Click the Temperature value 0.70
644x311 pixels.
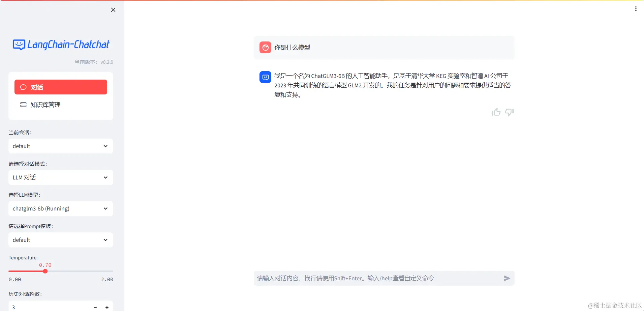click(x=45, y=265)
